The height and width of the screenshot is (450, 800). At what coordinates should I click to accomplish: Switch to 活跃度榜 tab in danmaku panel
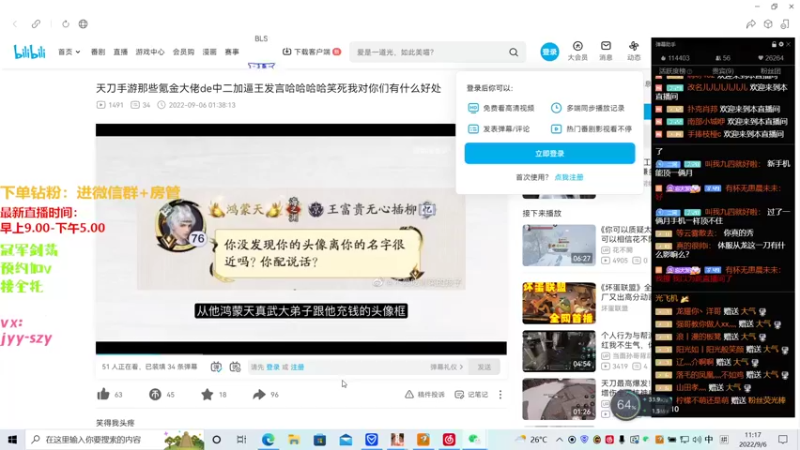[x=675, y=71]
